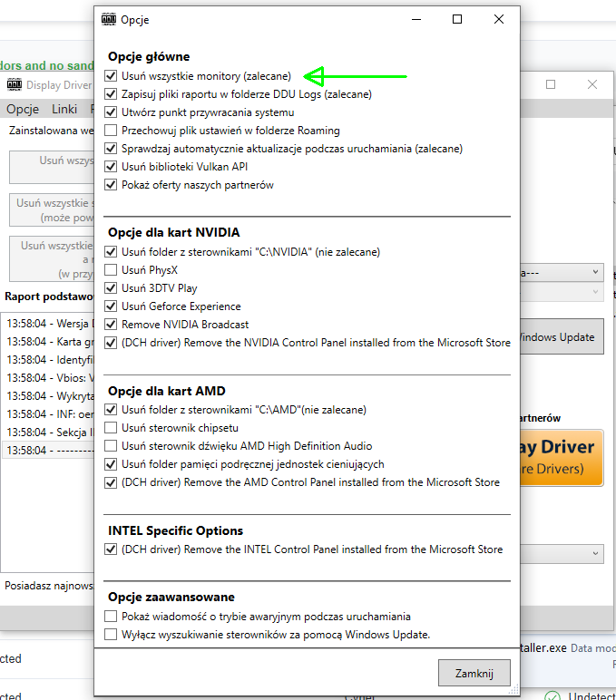The width and height of the screenshot is (616, 700).
Task: Toggle 'Usuń Geforce Experience' checkbox
Action: coord(111,306)
